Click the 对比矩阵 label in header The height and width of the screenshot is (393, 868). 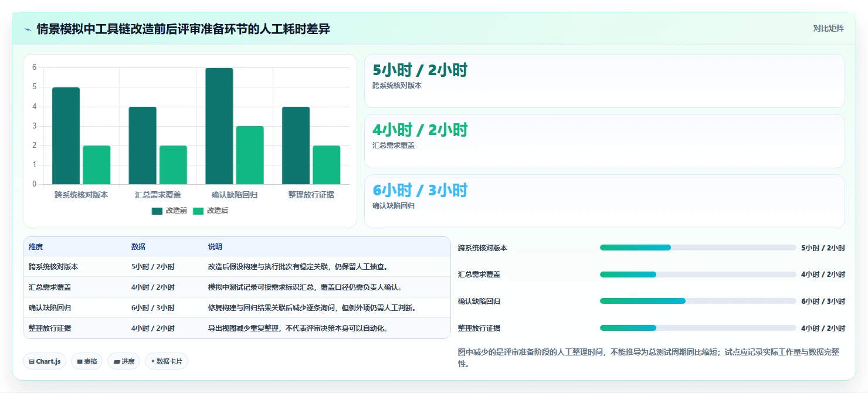[829, 29]
